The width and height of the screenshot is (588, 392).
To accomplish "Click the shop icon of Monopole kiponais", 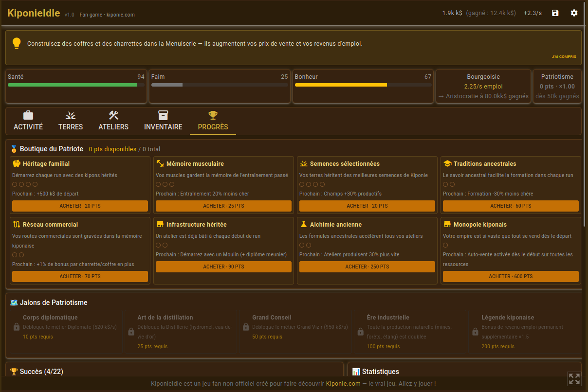I will pyautogui.click(x=447, y=224).
